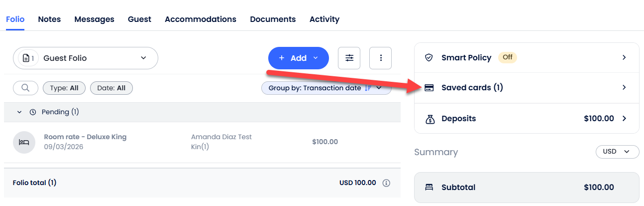The image size is (644, 206).
Task: Open Group by Transaction date dropdown
Action: coord(326,88)
